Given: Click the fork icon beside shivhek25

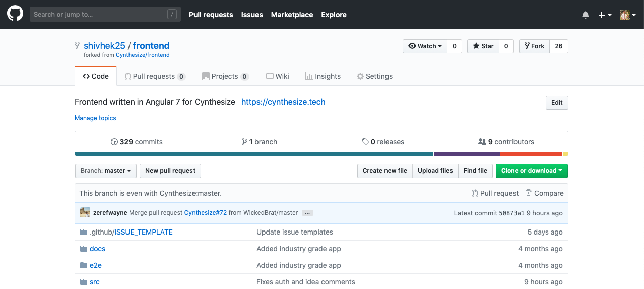Looking at the screenshot, I should [x=78, y=46].
